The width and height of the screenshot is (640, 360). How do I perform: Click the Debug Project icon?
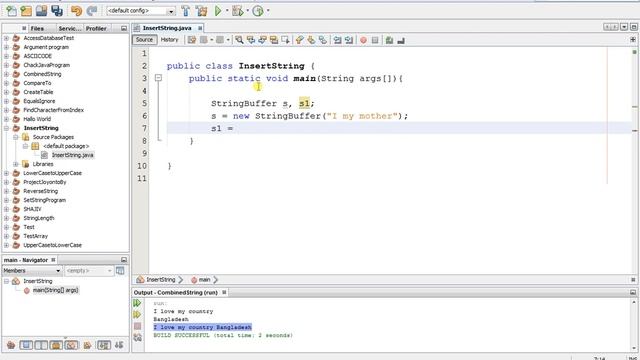click(237, 11)
